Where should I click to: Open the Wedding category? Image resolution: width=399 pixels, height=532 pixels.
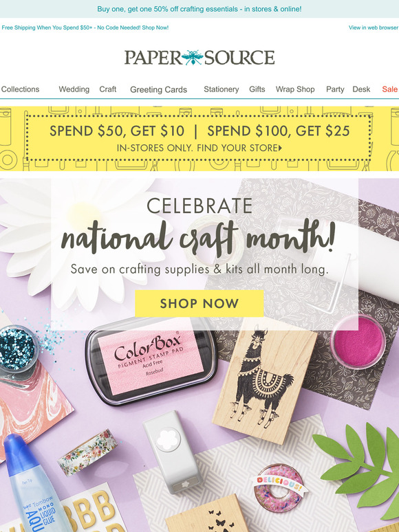tap(74, 89)
